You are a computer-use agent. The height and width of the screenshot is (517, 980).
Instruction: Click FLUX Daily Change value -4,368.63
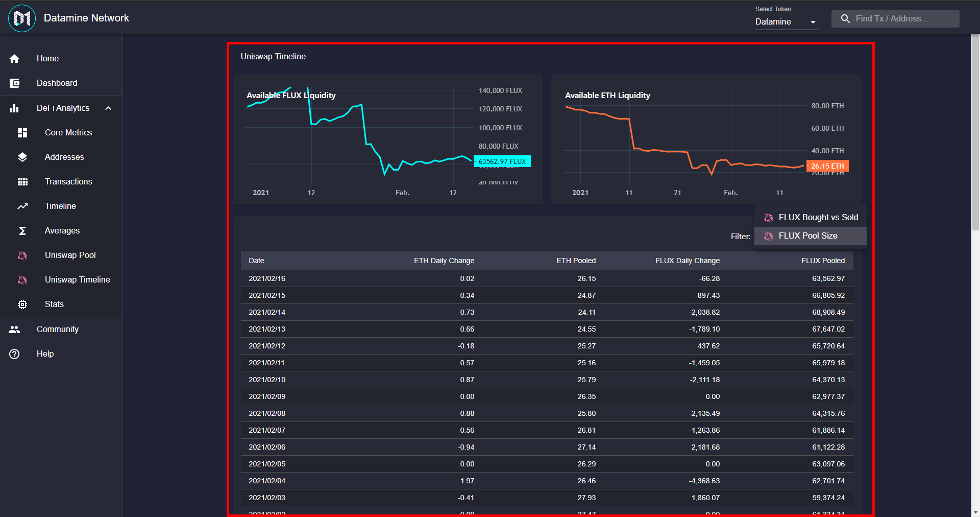click(x=704, y=481)
